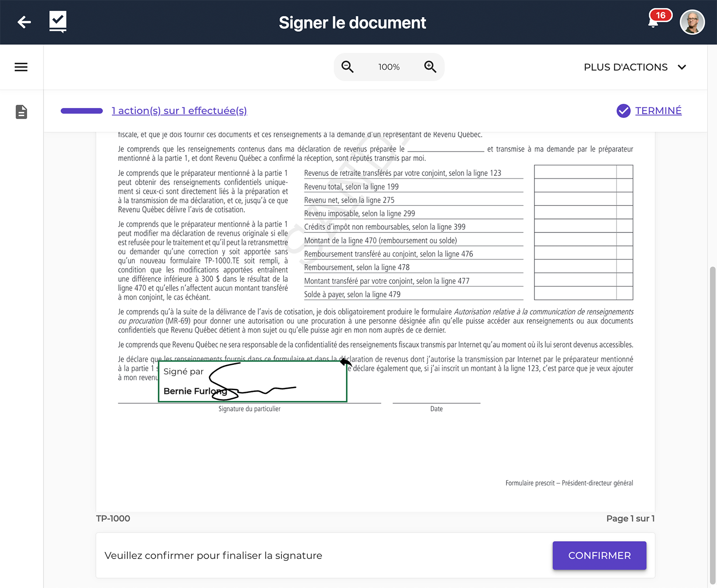The width and height of the screenshot is (717, 588).
Task: Go back with the left arrow
Action: [x=24, y=22]
